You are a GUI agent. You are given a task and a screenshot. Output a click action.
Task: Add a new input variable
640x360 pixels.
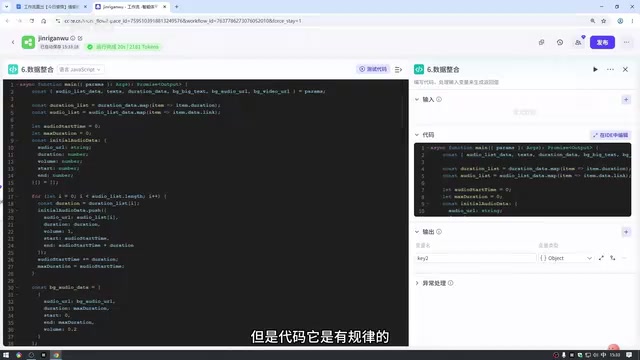pos(626,100)
